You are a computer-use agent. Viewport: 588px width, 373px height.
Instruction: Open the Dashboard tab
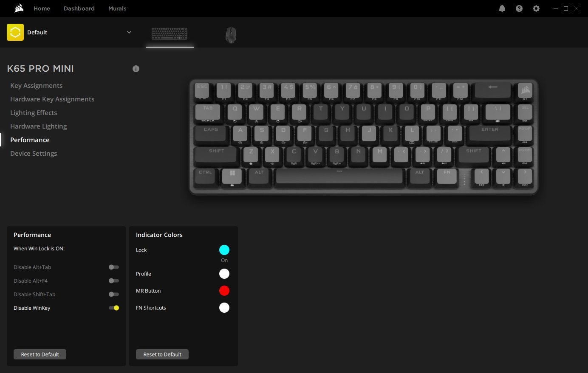coord(79,8)
